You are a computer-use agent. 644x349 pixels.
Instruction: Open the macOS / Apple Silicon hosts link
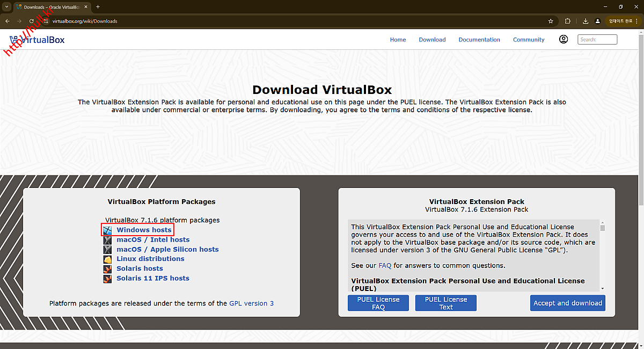[168, 249]
